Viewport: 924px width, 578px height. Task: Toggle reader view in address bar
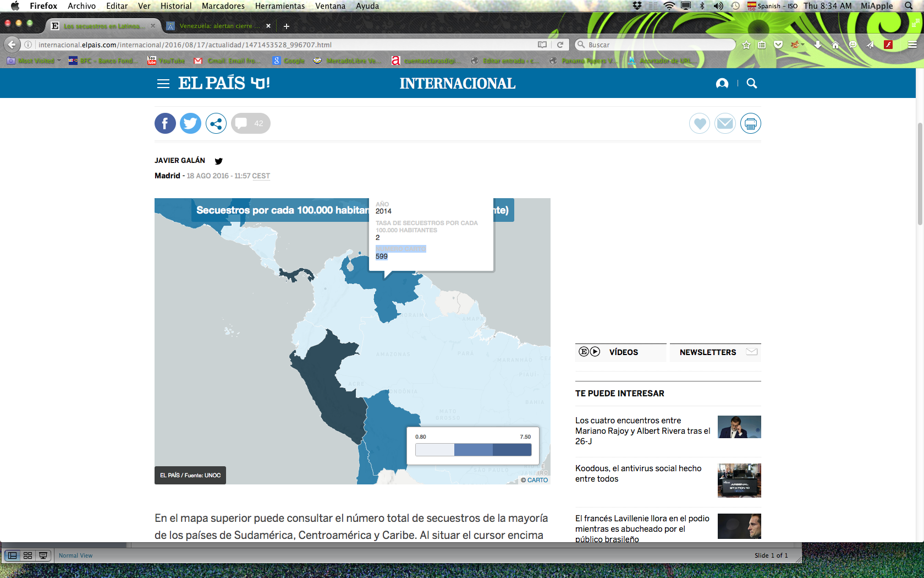pos(542,45)
